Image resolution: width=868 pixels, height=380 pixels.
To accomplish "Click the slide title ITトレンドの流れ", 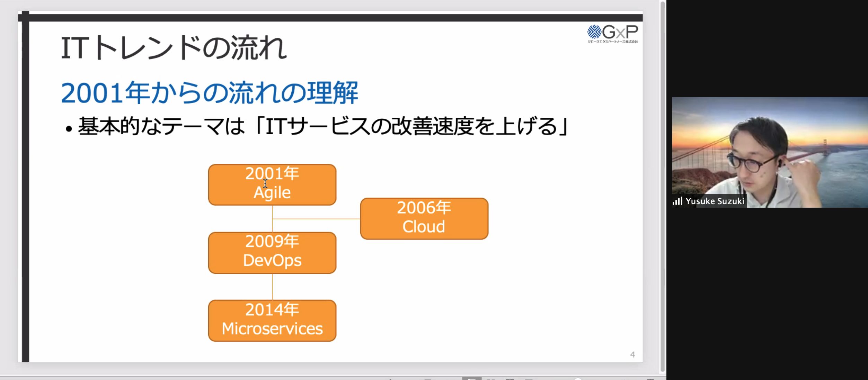I will pyautogui.click(x=174, y=48).
